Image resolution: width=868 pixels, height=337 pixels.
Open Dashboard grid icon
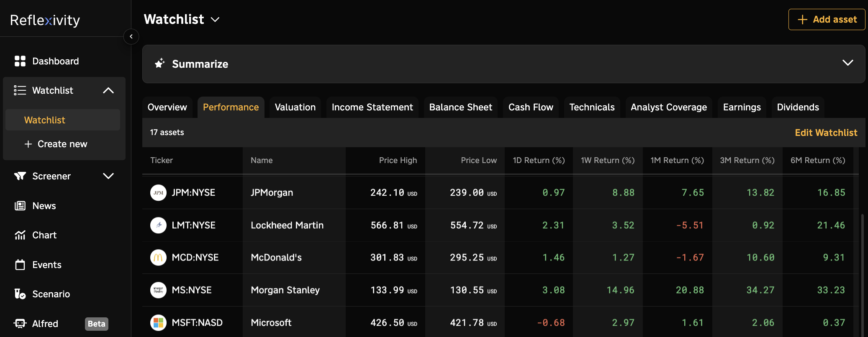20,61
